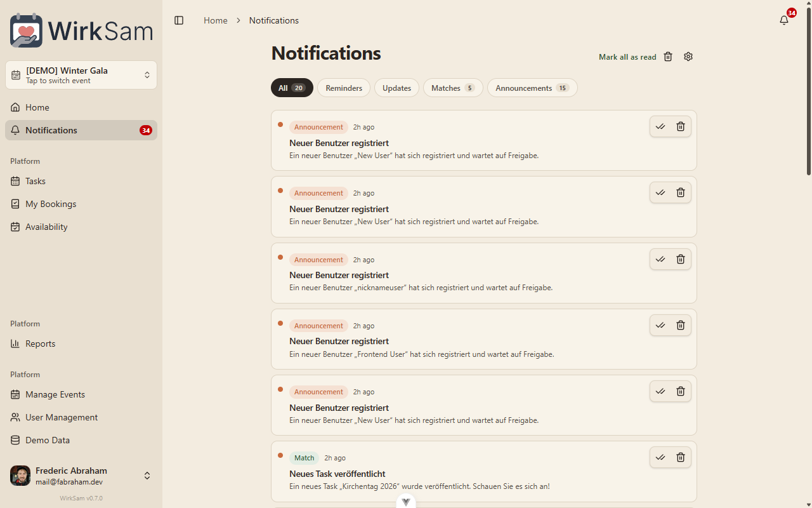Click the "Notifications" breadcrumb label
812x508 pixels.
click(x=274, y=20)
